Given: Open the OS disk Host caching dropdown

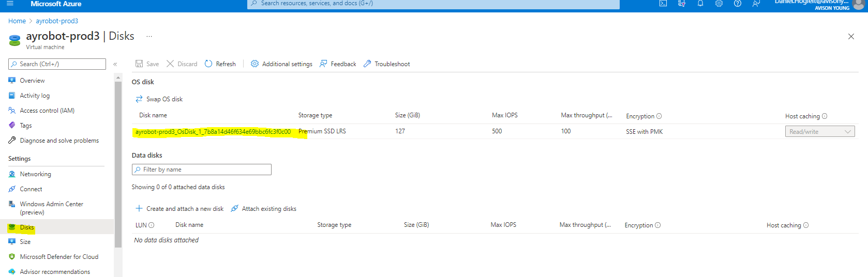Looking at the screenshot, I should coord(820,132).
